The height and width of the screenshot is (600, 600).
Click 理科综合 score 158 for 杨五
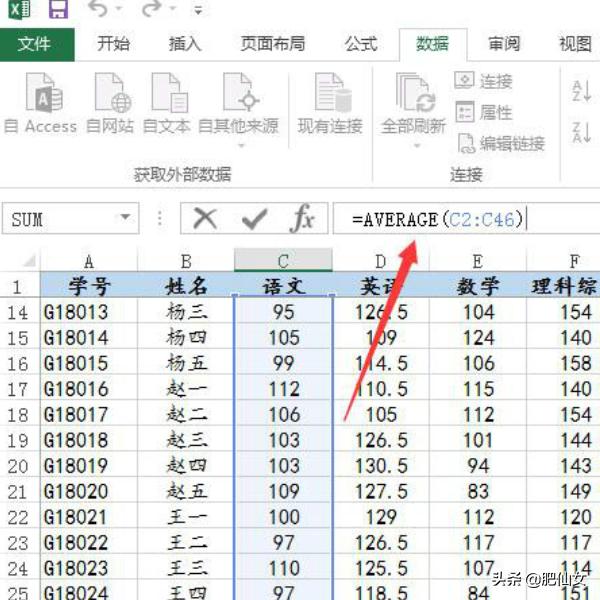(563, 364)
